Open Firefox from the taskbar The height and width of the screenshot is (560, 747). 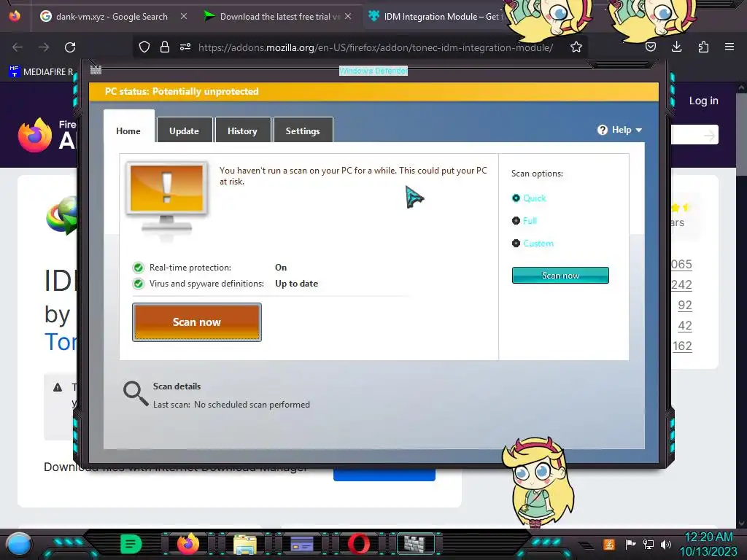pos(187,544)
